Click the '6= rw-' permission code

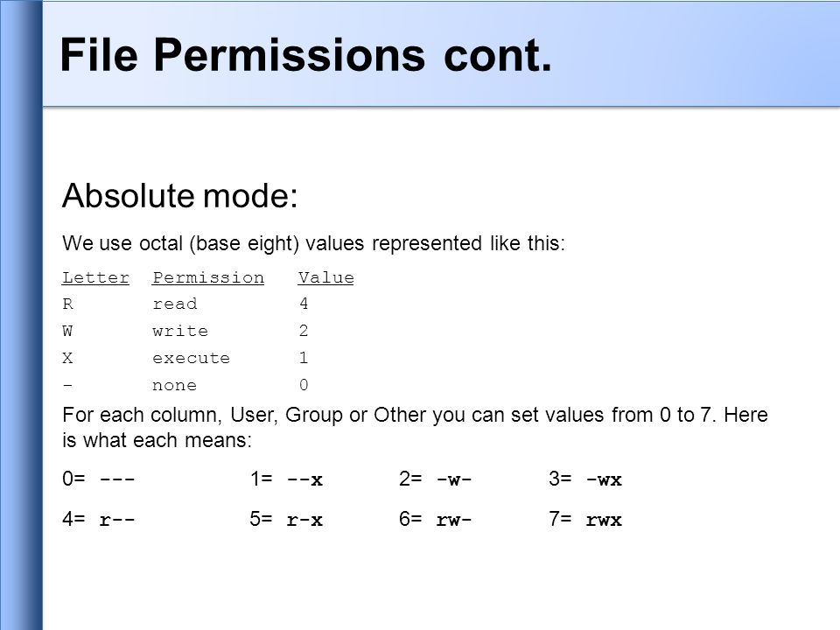[x=435, y=519]
